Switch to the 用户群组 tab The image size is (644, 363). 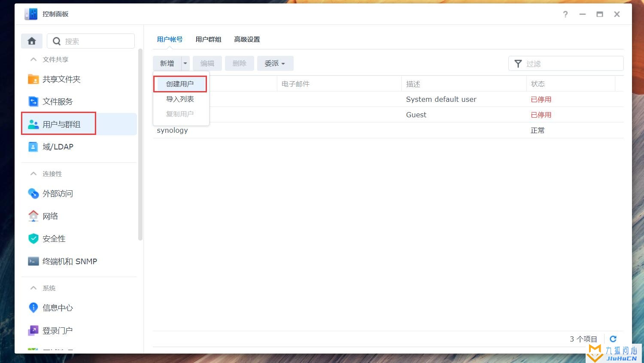(x=208, y=39)
